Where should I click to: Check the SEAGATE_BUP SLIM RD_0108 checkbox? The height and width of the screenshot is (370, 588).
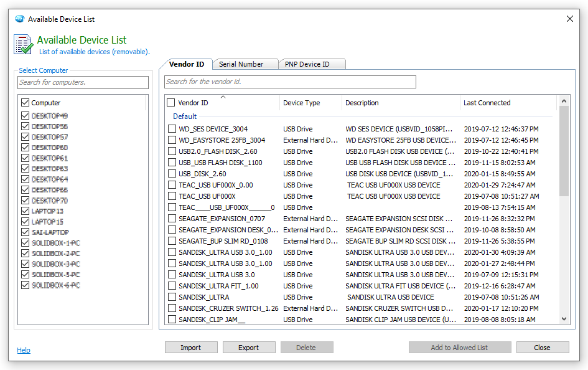172,241
